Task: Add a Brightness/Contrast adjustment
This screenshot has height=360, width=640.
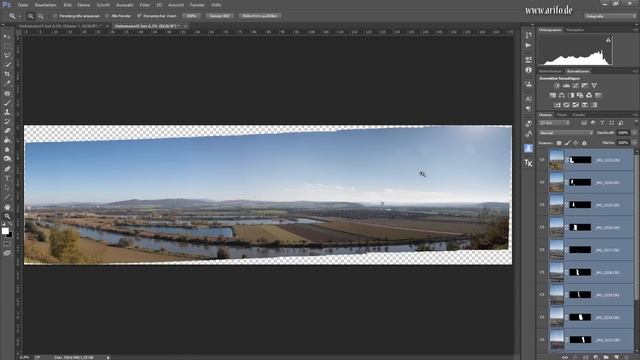Action: (557, 86)
